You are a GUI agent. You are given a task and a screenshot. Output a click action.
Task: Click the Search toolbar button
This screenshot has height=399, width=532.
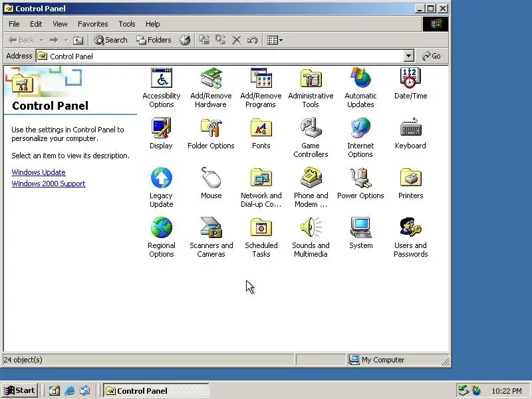tap(110, 40)
